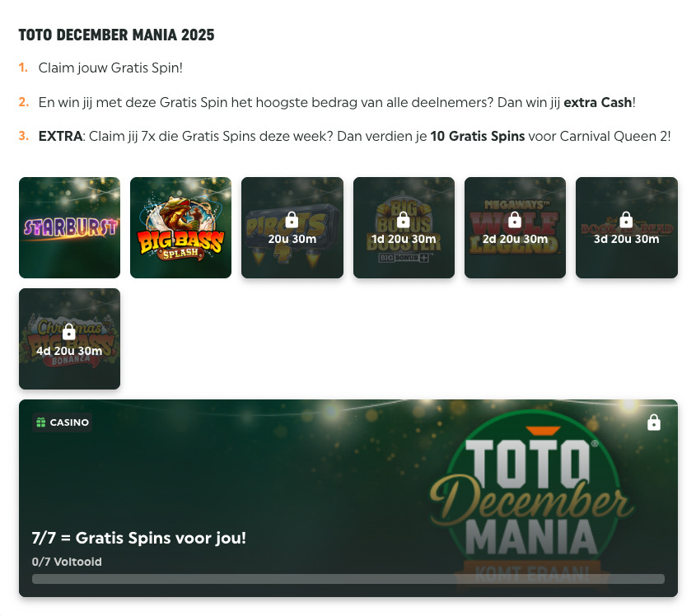Click the 1d 20u 30m countdown timer
The width and height of the screenshot is (696, 616).
[404, 239]
